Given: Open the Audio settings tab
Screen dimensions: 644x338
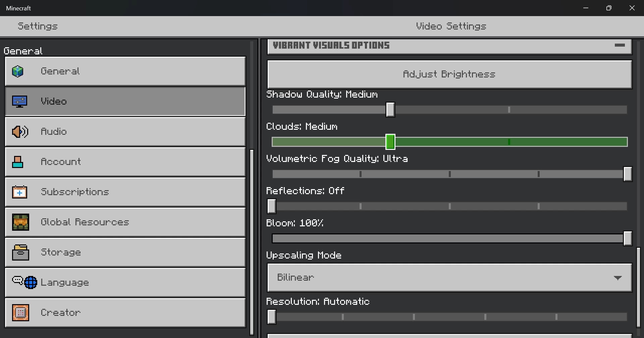Looking at the screenshot, I should [125, 132].
